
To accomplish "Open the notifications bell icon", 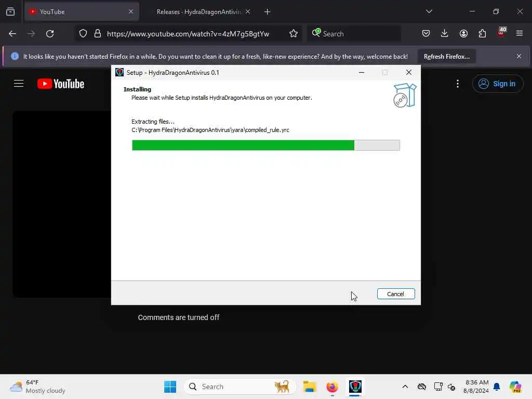I will 497,387.
